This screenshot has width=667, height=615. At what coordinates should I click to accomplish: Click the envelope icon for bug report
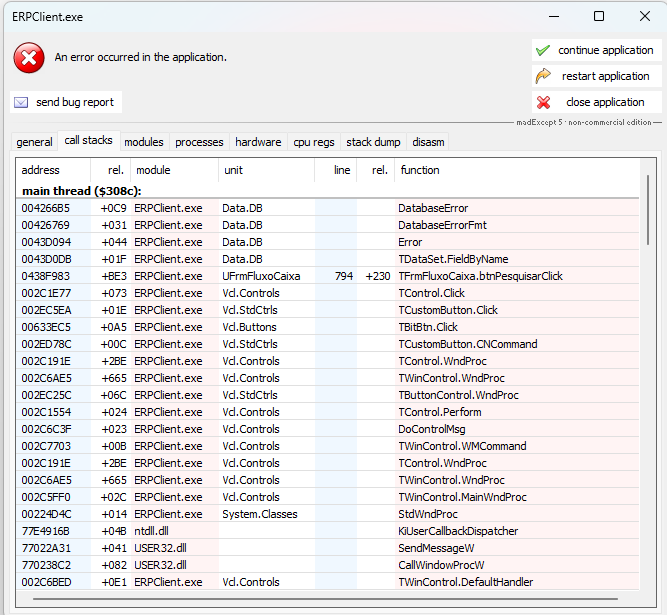click(x=21, y=102)
